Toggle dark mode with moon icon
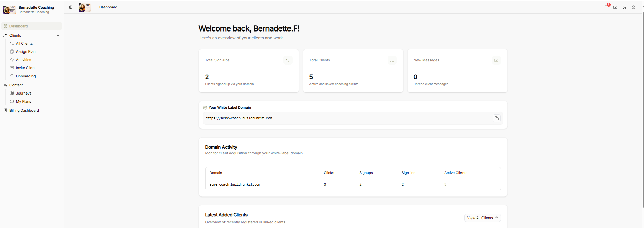Image resolution: width=644 pixels, height=228 pixels. (624, 7)
